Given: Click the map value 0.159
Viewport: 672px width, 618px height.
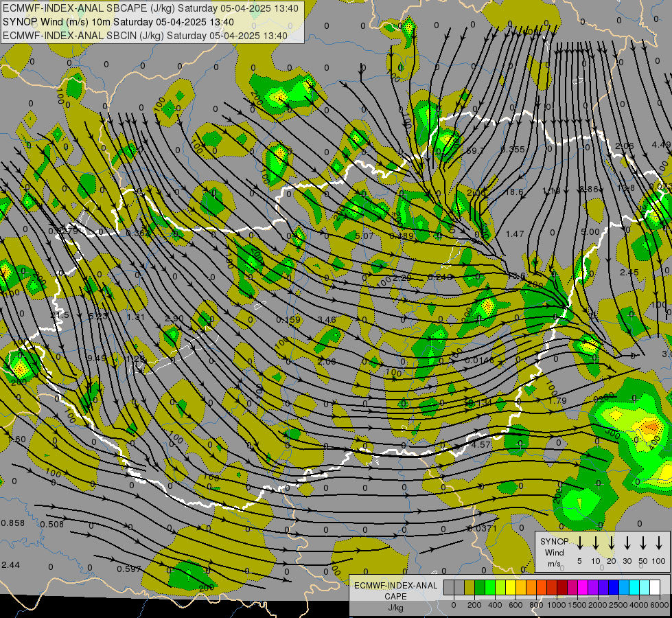Looking at the screenshot, I should [288, 320].
